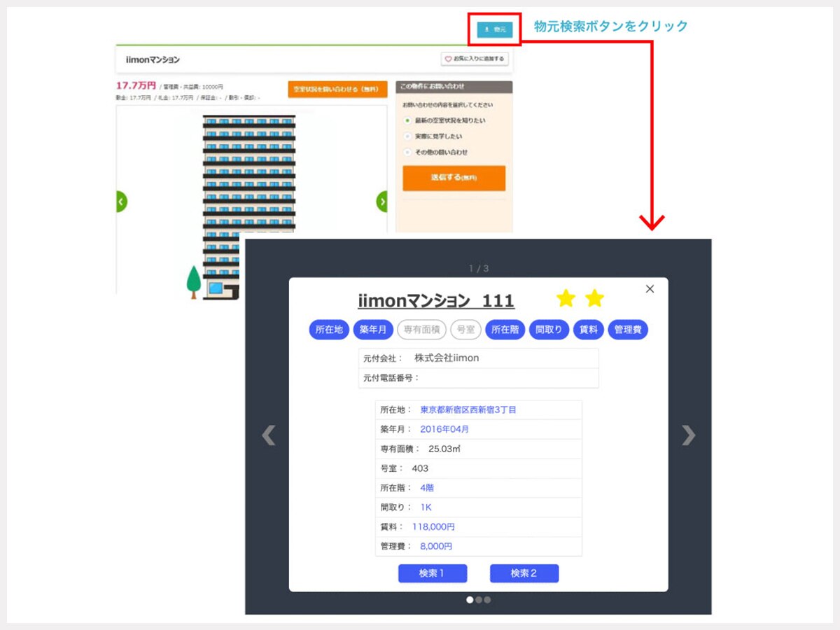Add property to favorites with heart button
The width and height of the screenshot is (840, 630).
pos(475,59)
